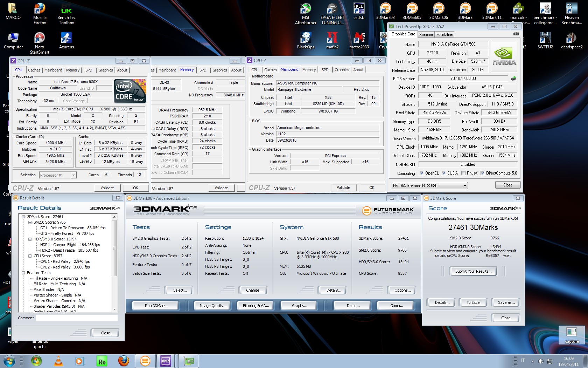The width and height of the screenshot is (588, 368).
Task: Toggle the OpenCL checkbox in GPU-Z
Action: tap(422, 173)
